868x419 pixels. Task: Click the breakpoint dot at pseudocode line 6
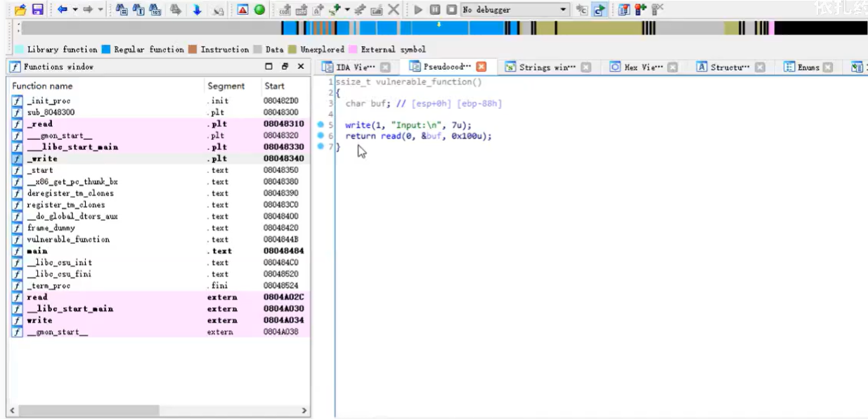[x=320, y=136]
